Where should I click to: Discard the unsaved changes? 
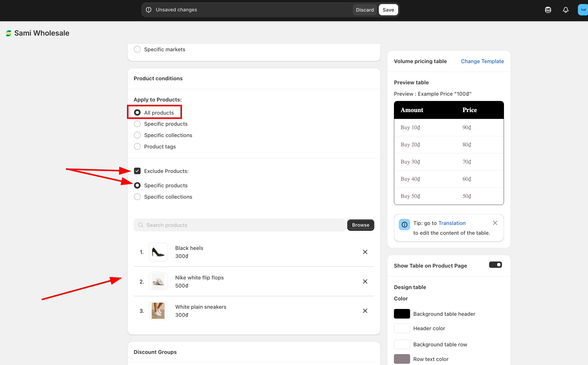365,10
